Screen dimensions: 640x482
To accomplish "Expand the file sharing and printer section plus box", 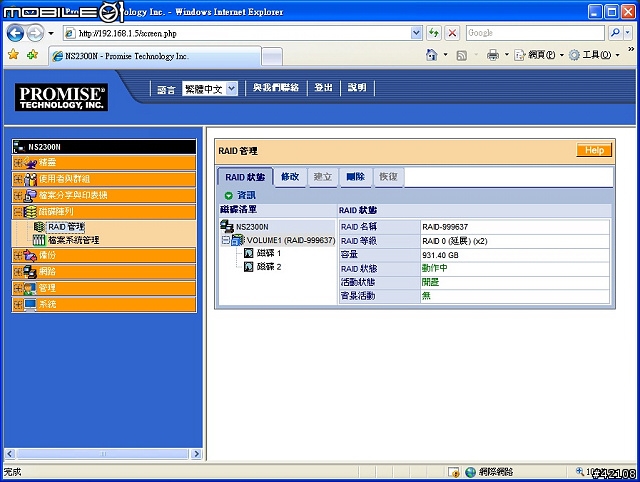I will point(18,195).
